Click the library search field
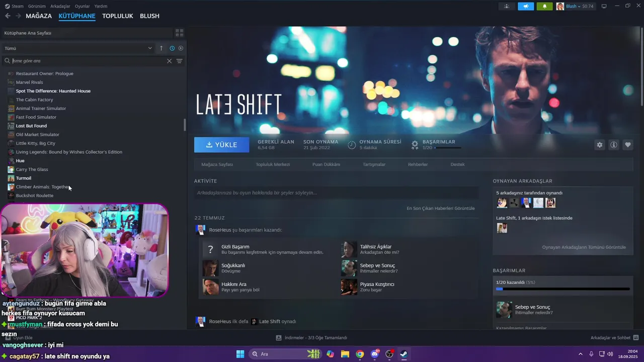Screen dimensions: 644x362 [x=89, y=61]
